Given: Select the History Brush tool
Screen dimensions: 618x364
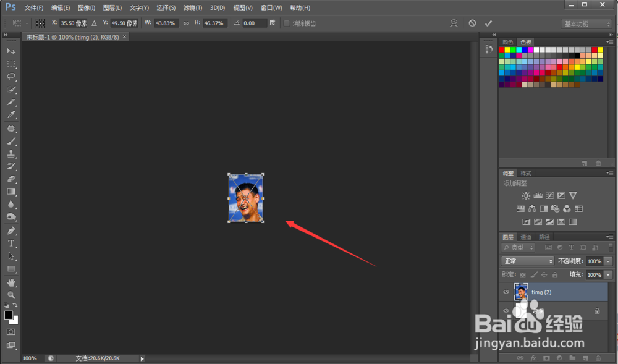Looking at the screenshot, I should click(x=11, y=166).
